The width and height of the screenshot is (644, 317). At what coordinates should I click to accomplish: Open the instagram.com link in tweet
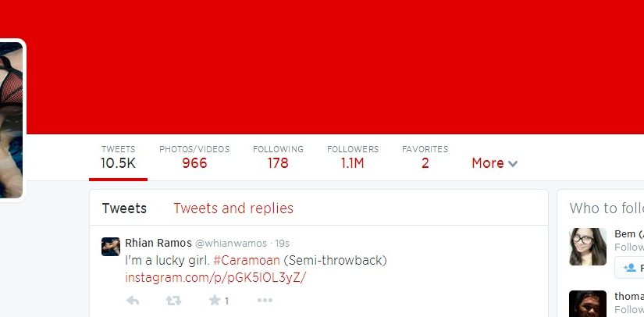[x=215, y=278]
